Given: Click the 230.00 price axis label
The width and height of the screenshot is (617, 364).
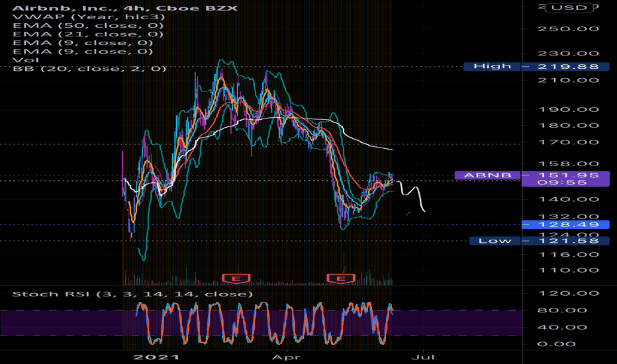Looking at the screenshot, I should (x=568, y=53).
